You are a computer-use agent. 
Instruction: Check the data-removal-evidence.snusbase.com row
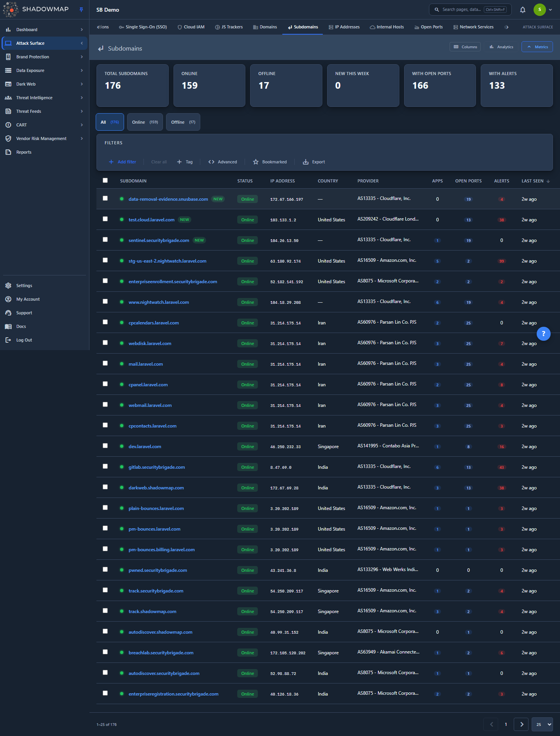tap(105, 198)
